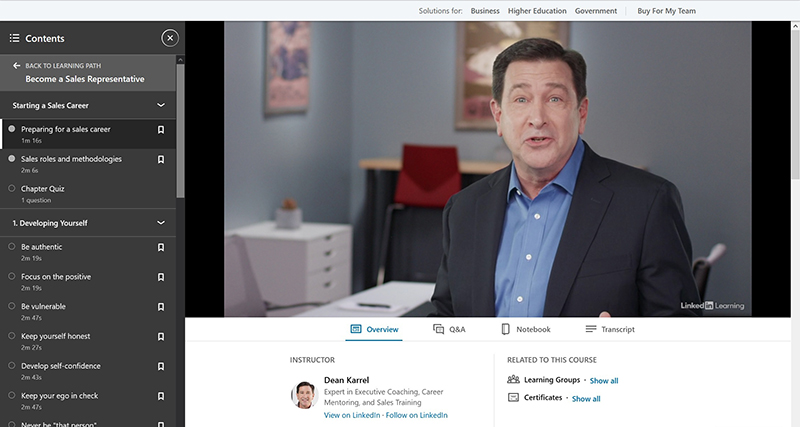Toggle completion circle for 'Develop self-confidence'
This screenshot has width=800, height=427.
click(12, 365)
